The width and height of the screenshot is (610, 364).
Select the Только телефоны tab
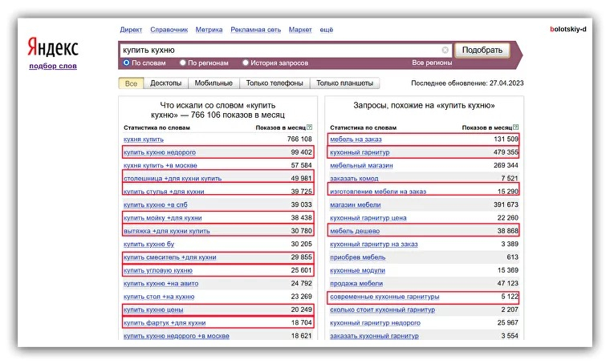pyautogui.click(x=274, y=83)
